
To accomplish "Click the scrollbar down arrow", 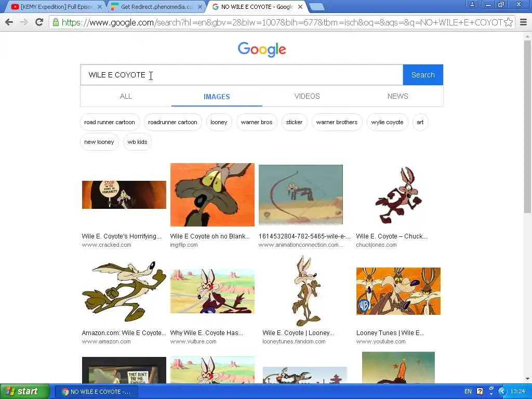I will (x=527, y=379).
